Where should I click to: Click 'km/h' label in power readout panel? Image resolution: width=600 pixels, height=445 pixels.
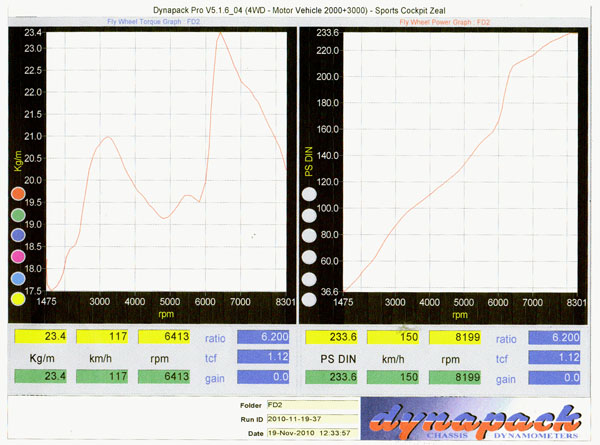(393, 359)
